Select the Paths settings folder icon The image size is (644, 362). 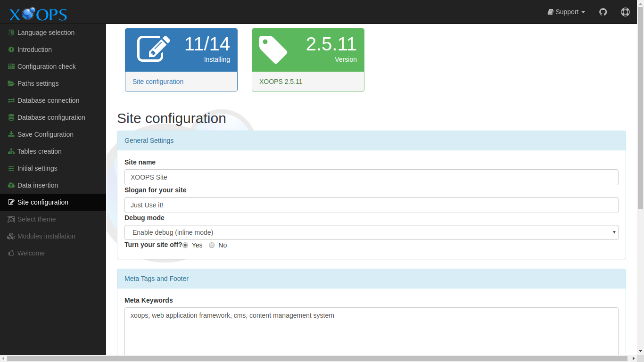pyautogui.click(x=10, y=83)
